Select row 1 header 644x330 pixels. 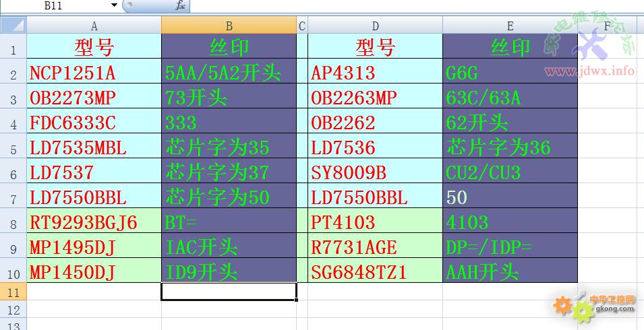pyautogui.click(x=13, y=48)
